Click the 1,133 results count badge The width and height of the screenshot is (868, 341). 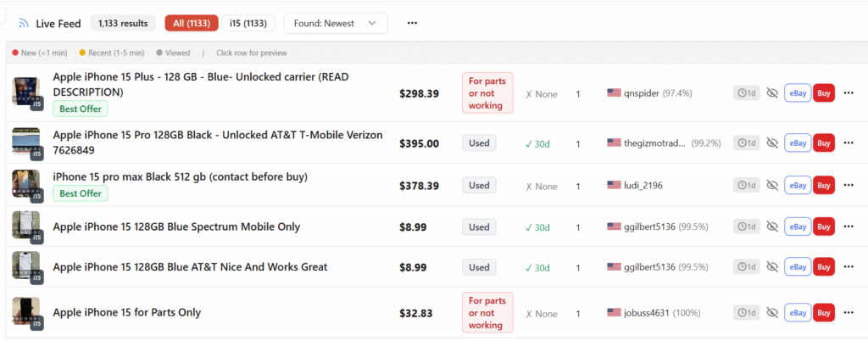[x=124, y=24]
